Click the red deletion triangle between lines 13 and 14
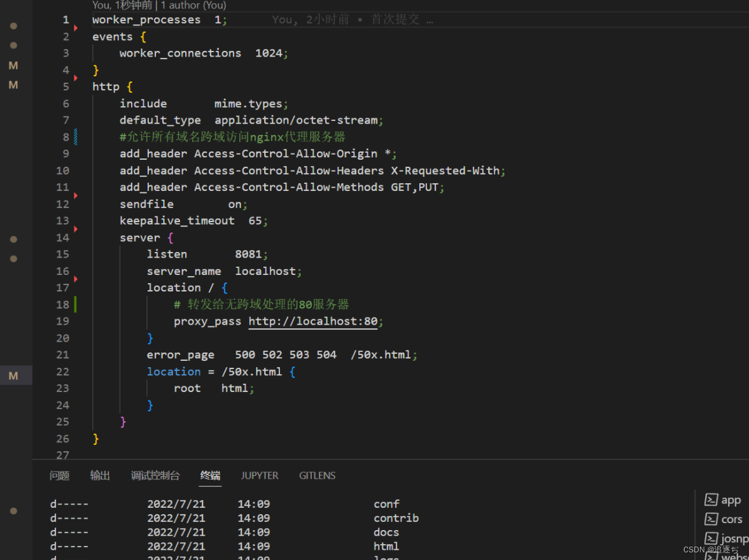The height and width of the screenshot is (560, 749). 76,228
